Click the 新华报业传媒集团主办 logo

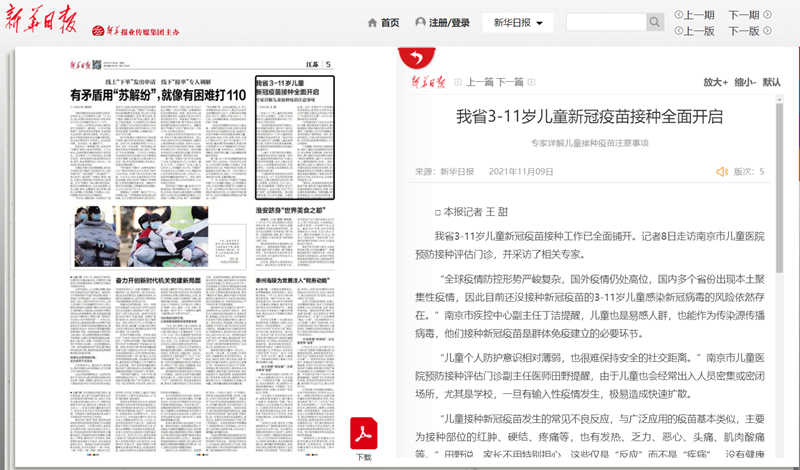tap(136, 31)
